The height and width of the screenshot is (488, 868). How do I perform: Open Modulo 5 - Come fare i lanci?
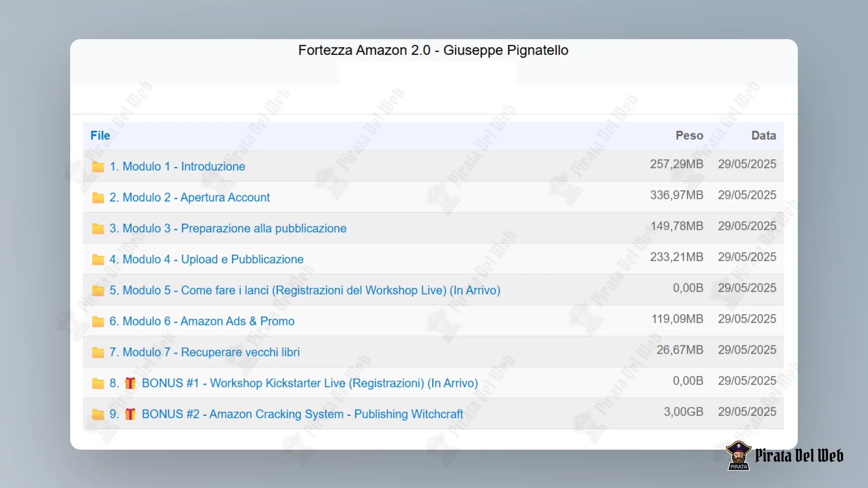click(x=305, y=290)
